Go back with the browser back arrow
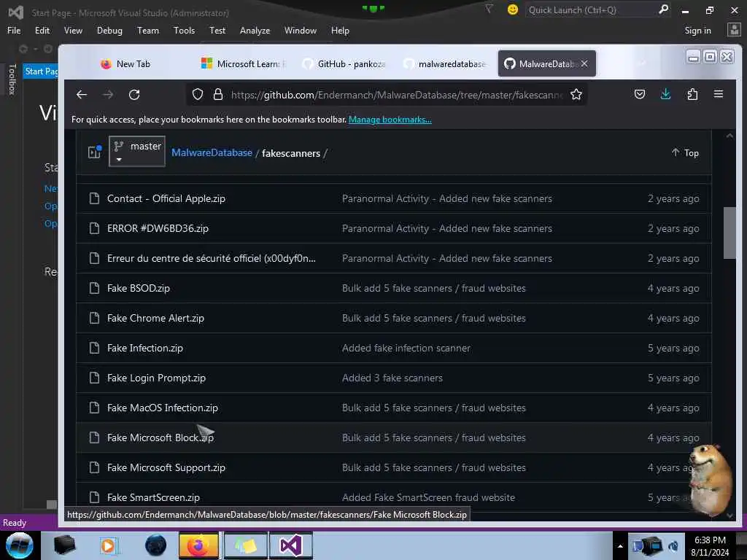The width and height of the screenshot is (747, 560). pos(82,95)
